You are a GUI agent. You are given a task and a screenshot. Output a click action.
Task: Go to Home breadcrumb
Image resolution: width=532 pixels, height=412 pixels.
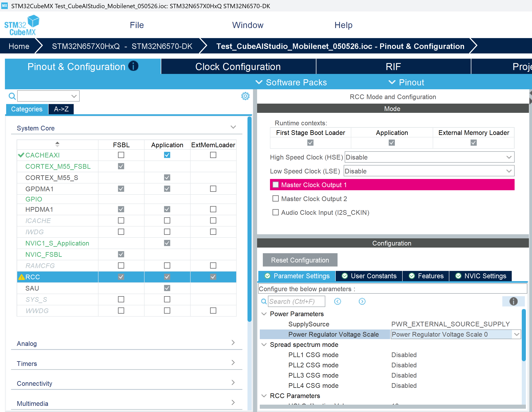point(19,46)
